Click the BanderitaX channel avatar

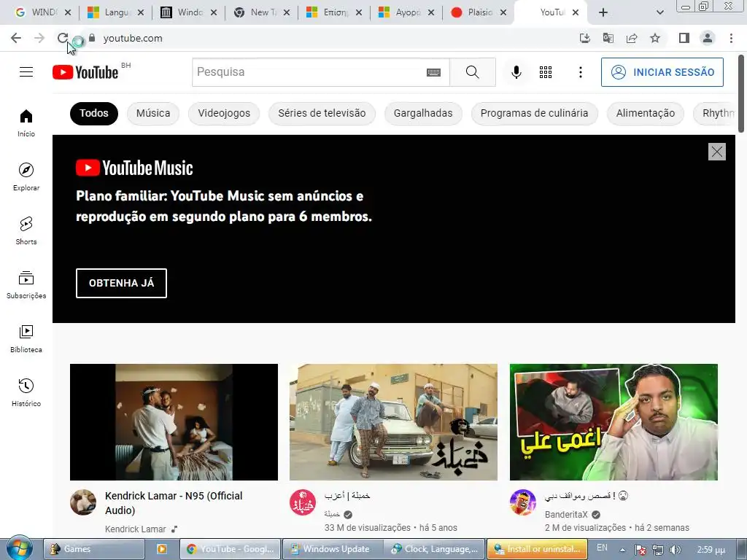click(x=522, y=502)
